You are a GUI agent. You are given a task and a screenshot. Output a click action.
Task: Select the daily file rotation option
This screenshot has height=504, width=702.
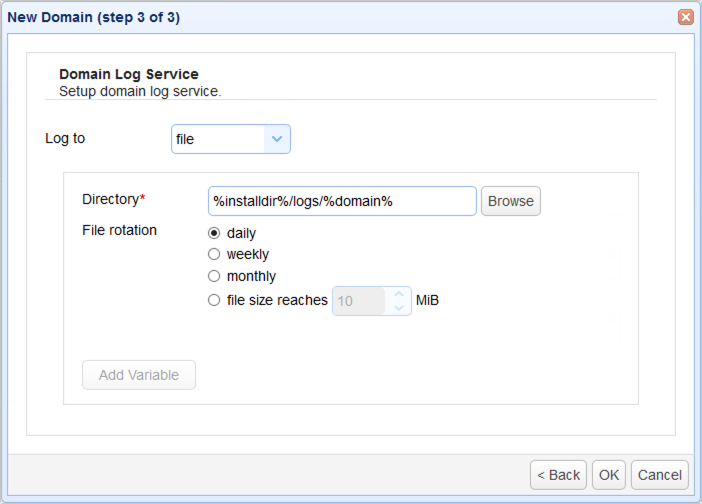214,233
